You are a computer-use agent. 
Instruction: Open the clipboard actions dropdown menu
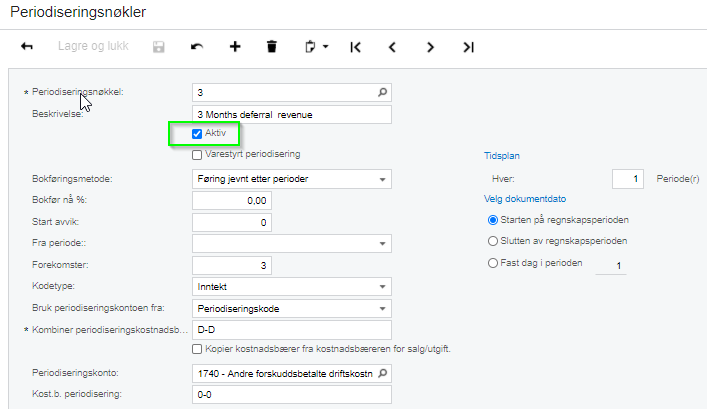click(316, 46)
